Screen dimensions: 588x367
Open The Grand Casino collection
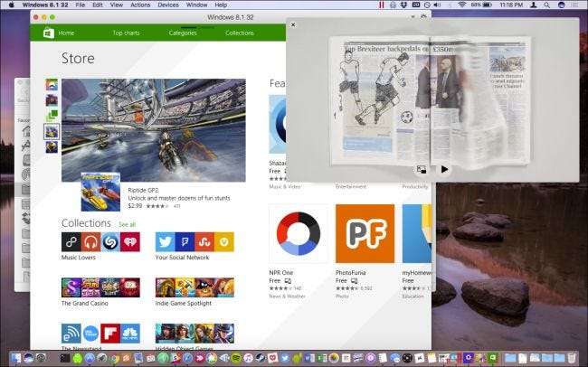(100, 287)
